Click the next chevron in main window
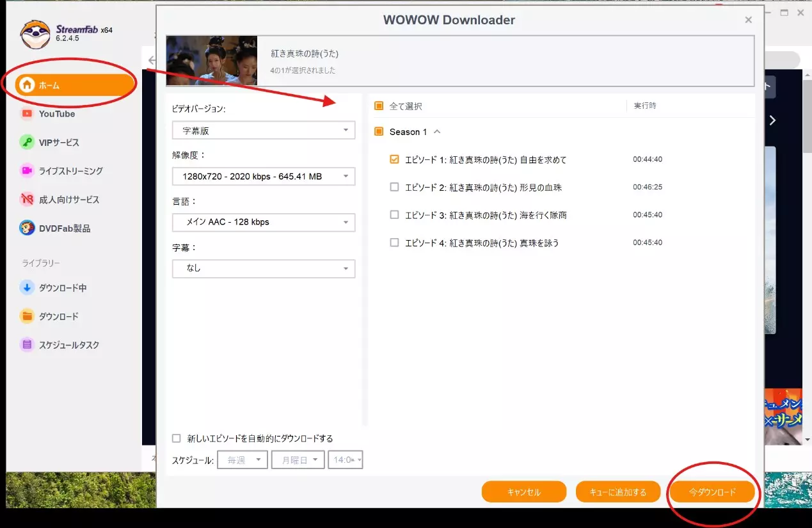 [773, 120]
